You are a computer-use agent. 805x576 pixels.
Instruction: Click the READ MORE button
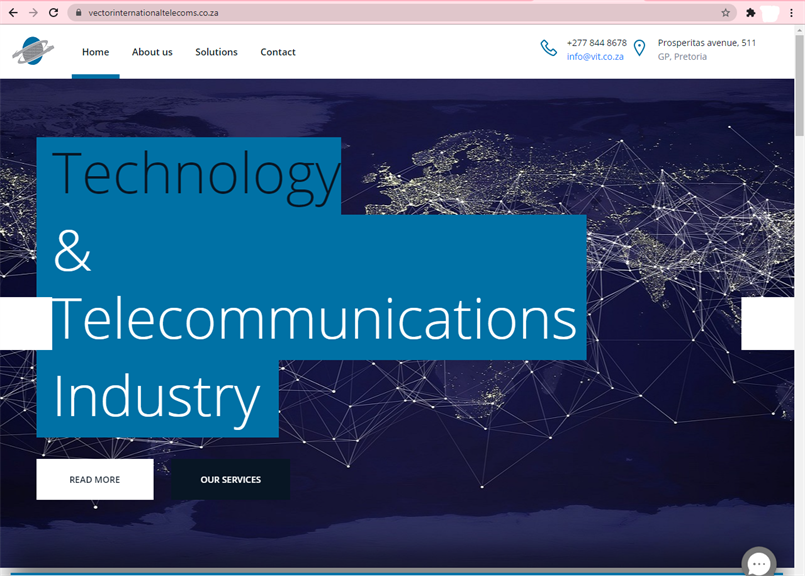[x=95, y=479]
